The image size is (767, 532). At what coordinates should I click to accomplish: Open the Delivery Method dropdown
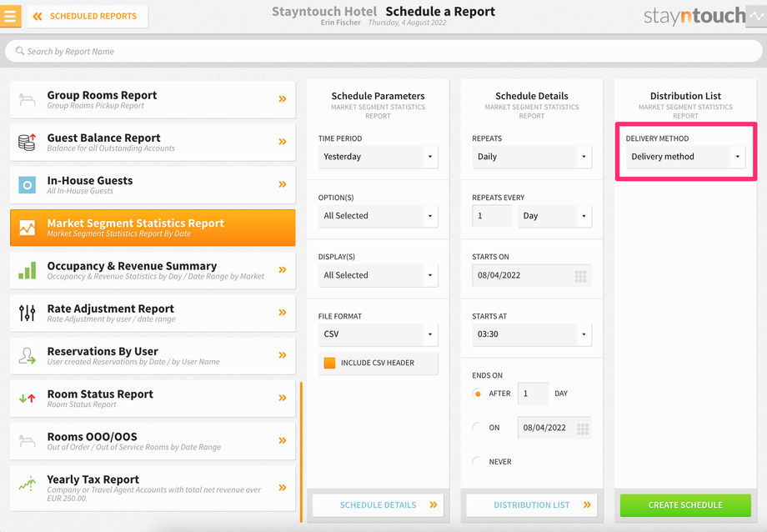point(685,157)
